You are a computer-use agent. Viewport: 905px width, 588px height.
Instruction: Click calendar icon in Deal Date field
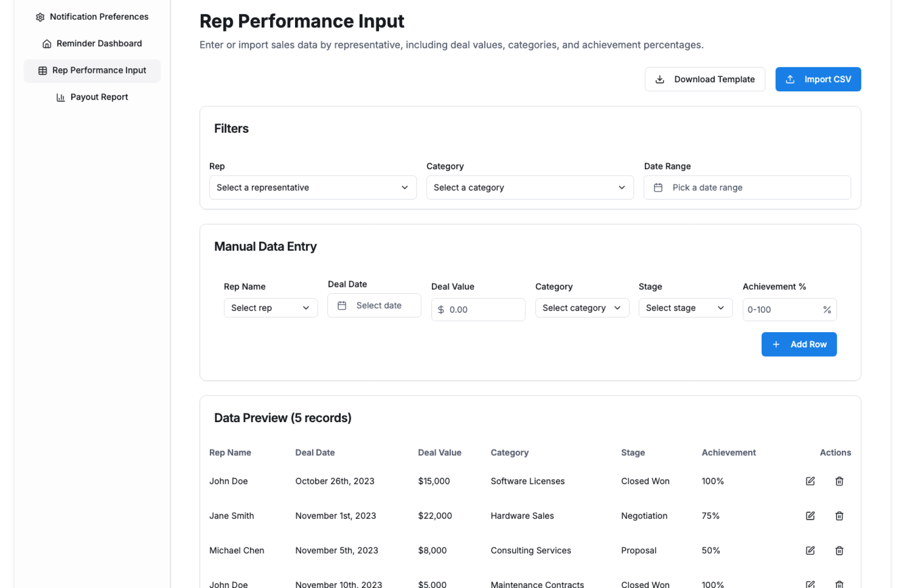pos(342,305)
